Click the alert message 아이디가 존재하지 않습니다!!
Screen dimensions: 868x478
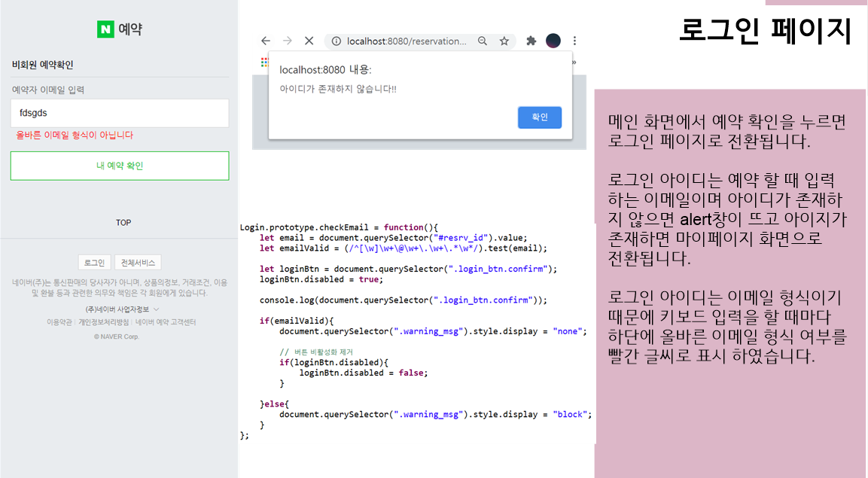(x=338, y=89)
